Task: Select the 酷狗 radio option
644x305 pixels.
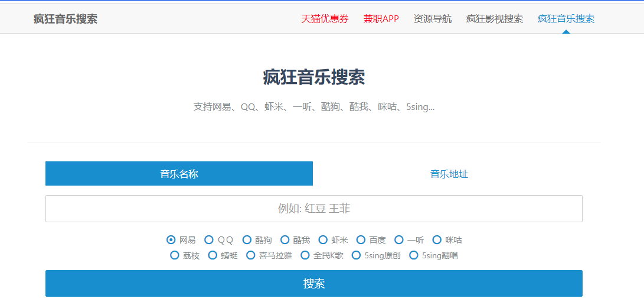Action: (247, 240)
